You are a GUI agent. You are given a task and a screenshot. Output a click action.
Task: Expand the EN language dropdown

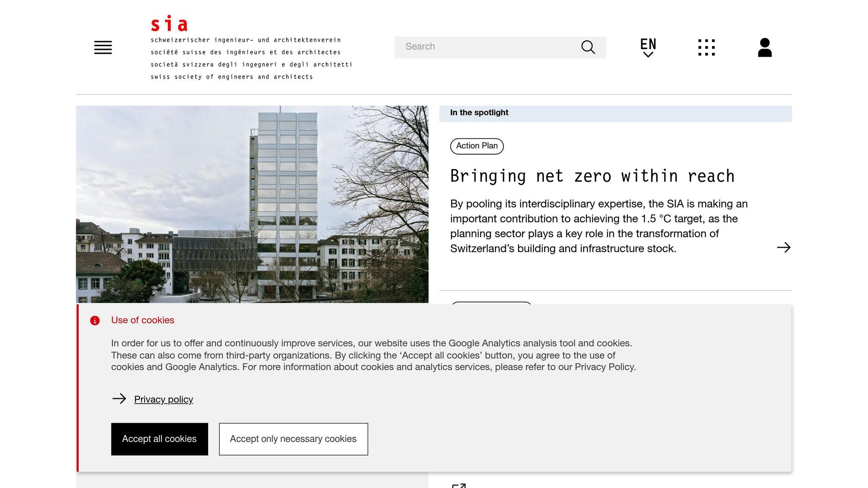pyautogui.click(x=648, y=44)
